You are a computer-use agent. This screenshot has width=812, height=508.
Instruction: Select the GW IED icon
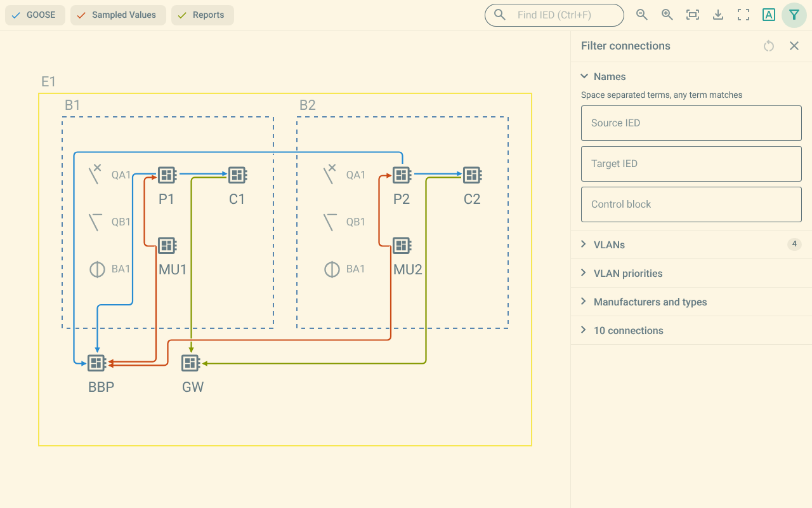[x=190, y=363]
